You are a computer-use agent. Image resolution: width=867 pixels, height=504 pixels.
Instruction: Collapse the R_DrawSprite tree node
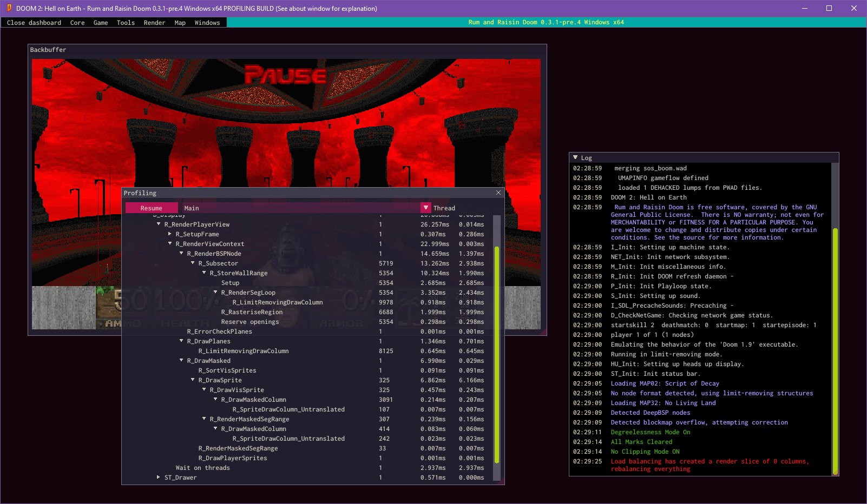(x=193, y=380)
